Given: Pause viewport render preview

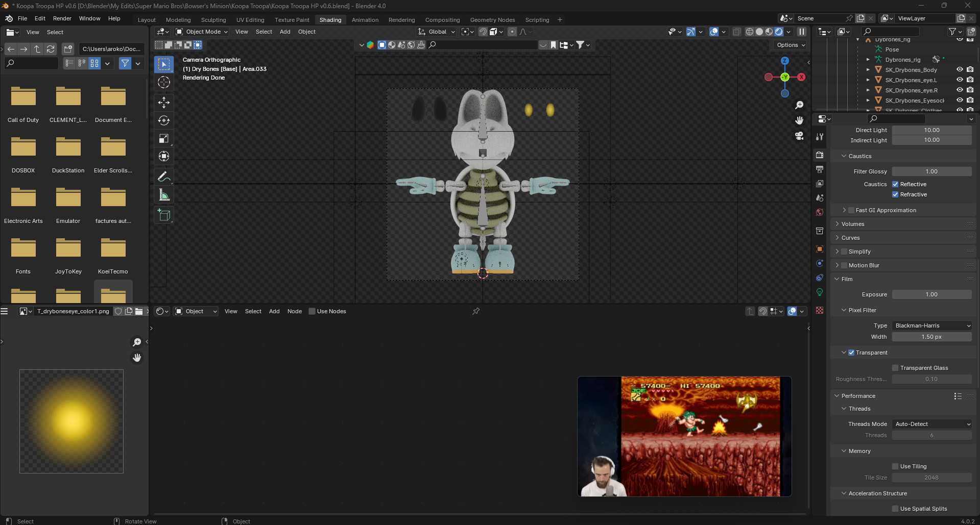Looking at the screenshot, I should tap(802, 32).
